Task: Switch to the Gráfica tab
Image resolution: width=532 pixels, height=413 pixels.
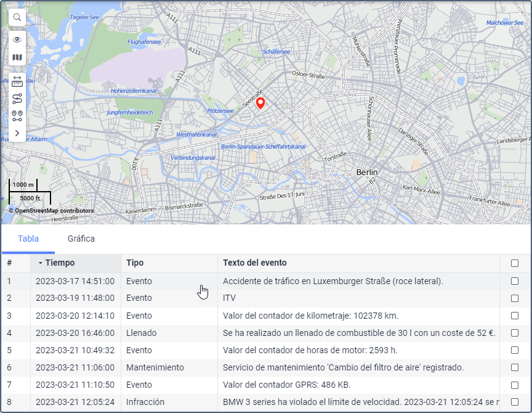Action: (81, 239)
